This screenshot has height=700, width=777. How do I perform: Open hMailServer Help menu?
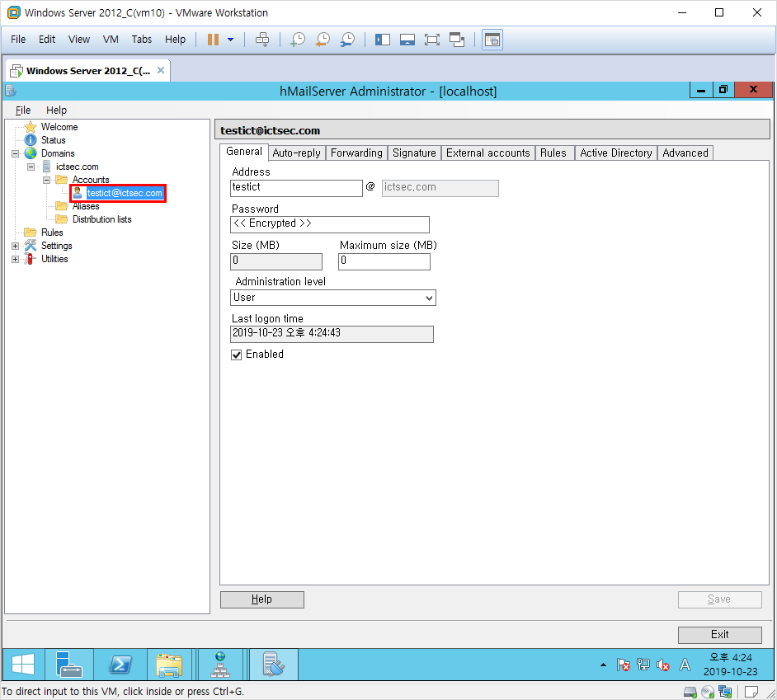[x=56, y=110]
